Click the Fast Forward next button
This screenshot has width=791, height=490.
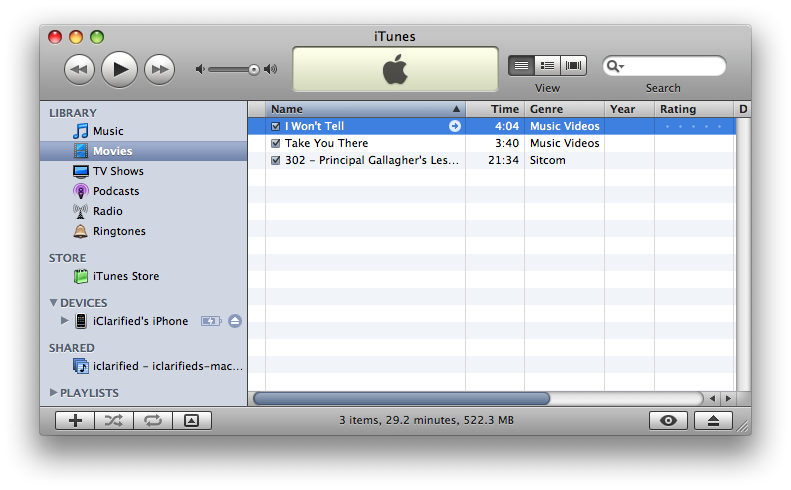tap(159, 69)
